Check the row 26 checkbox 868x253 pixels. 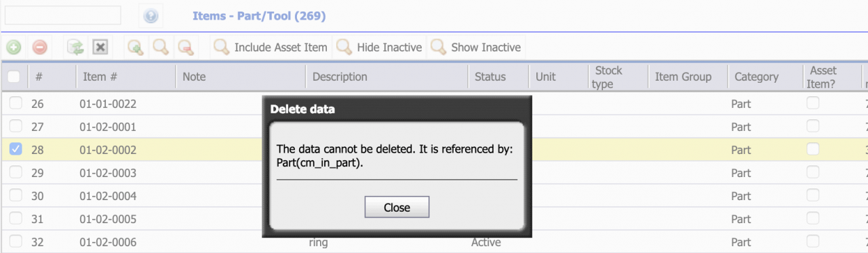coord(16,103)
